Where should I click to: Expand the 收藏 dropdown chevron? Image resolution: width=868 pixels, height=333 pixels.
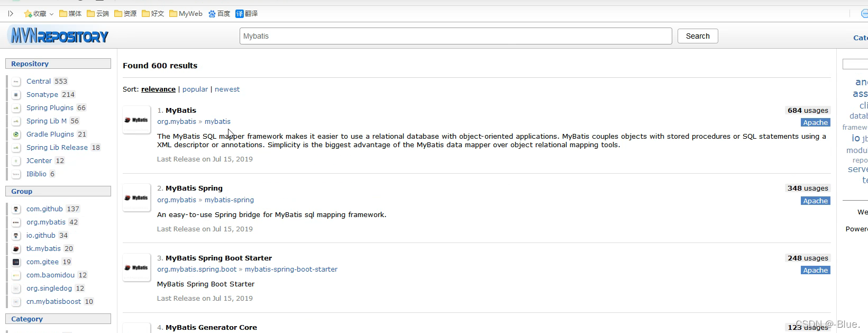(51, 14)
